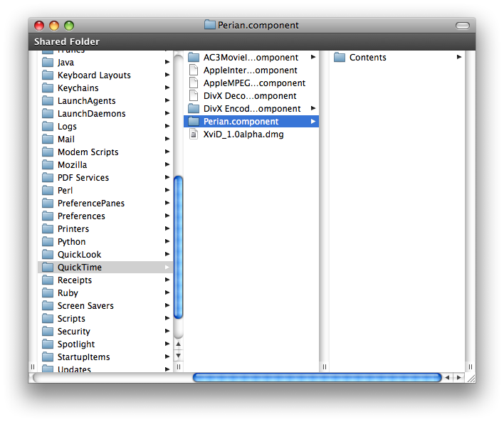Click the XviD_1.0alpha.dmg file icon
This screenshot has height=422, width=504.
(194, 134)
